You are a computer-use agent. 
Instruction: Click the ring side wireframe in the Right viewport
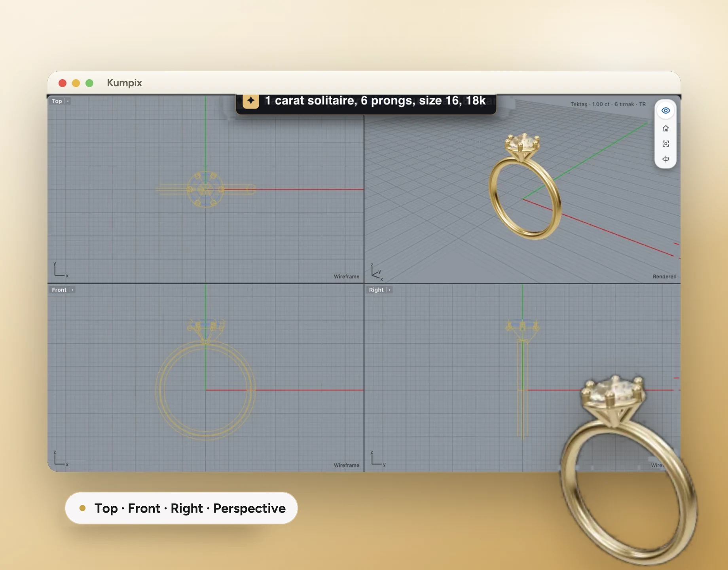point(522,379)
